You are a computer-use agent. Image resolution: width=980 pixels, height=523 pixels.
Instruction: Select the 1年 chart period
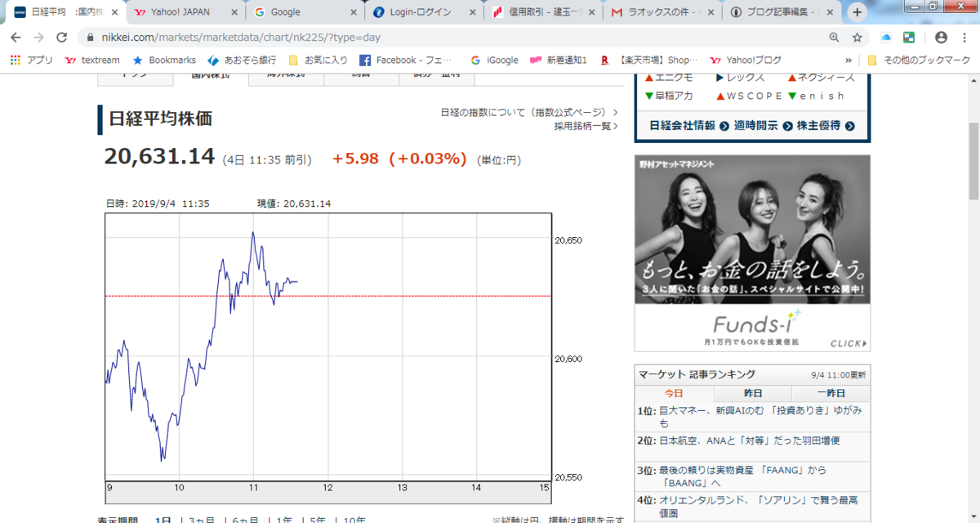283,520
